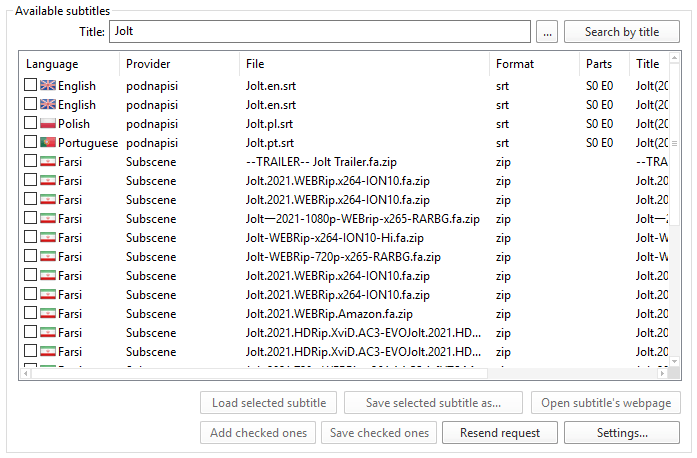
Task: Click the Iran flag beside the Trailer subtitle
Action: (x=48, y=161)
